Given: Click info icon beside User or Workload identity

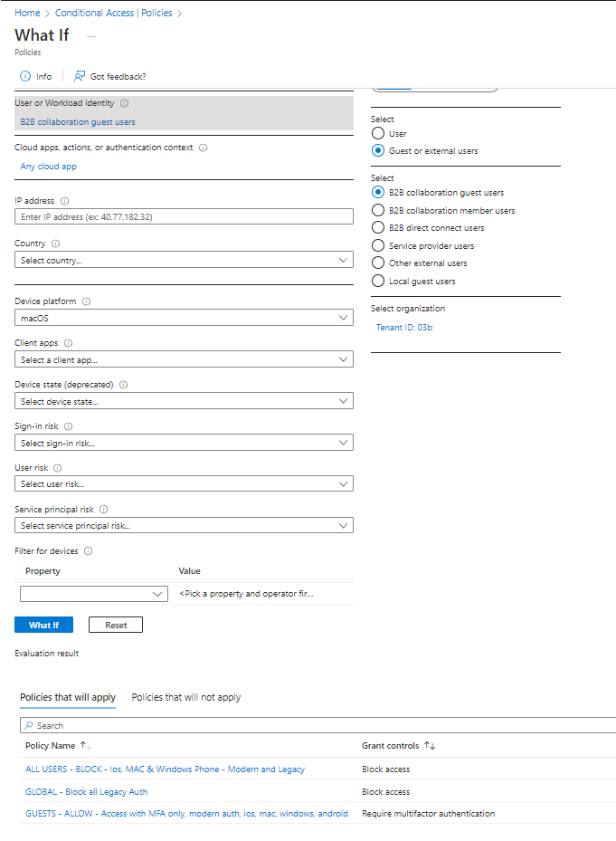Looking at the screenshot, I should pos(125,103).
